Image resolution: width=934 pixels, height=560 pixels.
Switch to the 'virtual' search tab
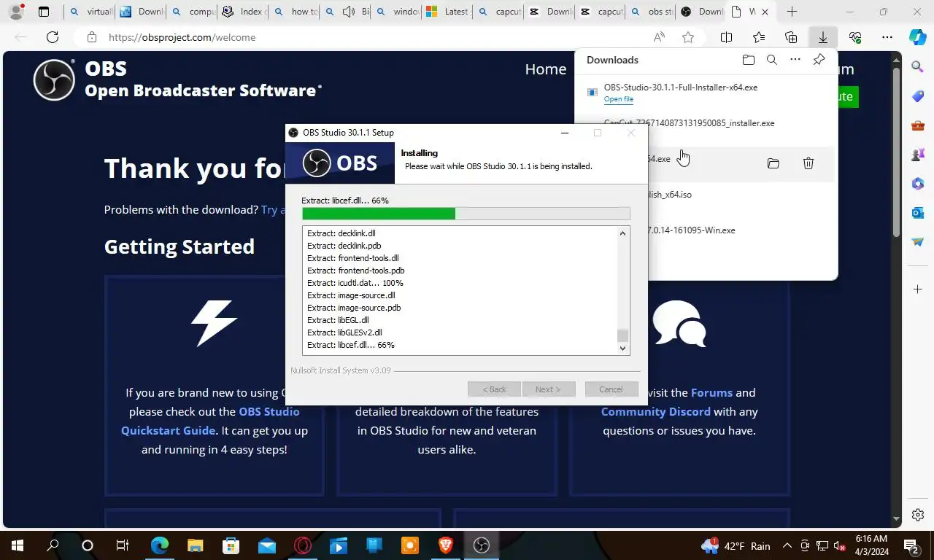click(90, 12)
